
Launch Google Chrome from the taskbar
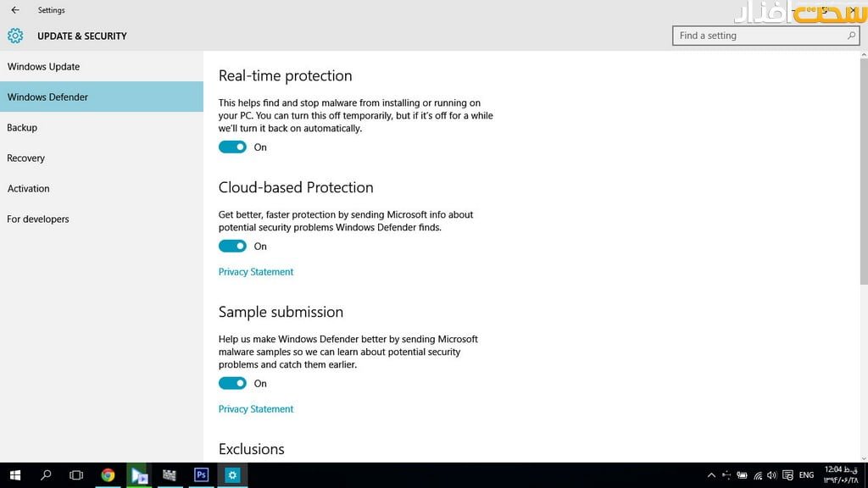pos(108,475)
